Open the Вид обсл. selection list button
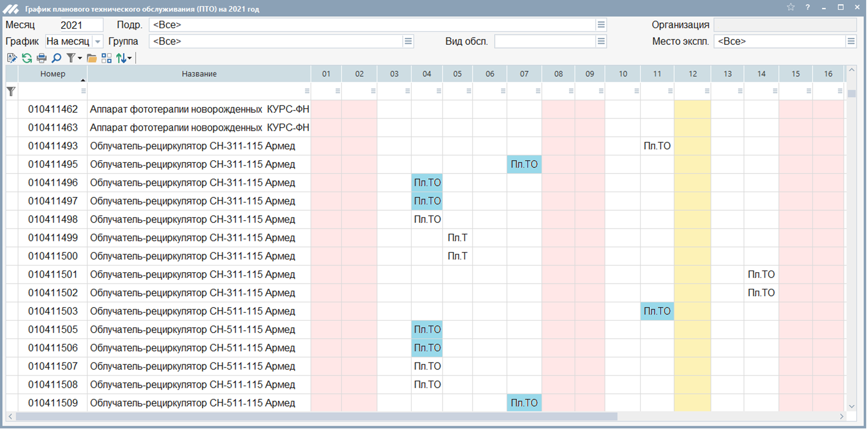 601,41
